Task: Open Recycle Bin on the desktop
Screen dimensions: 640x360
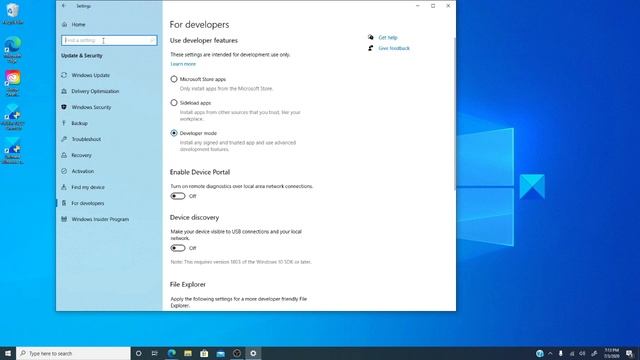Action: [x=13, y=13]
